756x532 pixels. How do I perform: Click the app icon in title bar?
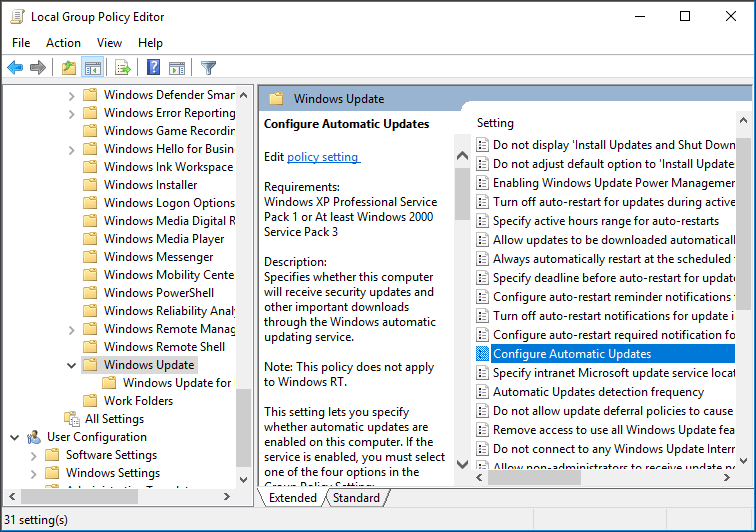pos(17,16)
